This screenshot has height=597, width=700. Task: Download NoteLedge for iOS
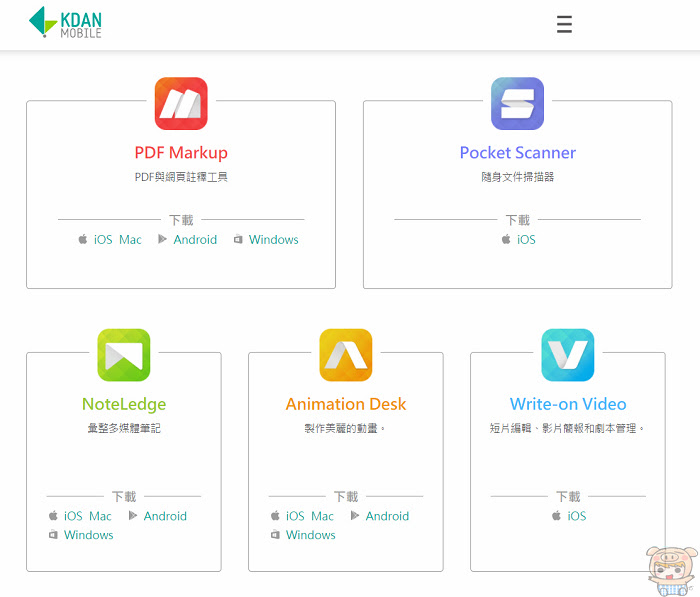73,516
